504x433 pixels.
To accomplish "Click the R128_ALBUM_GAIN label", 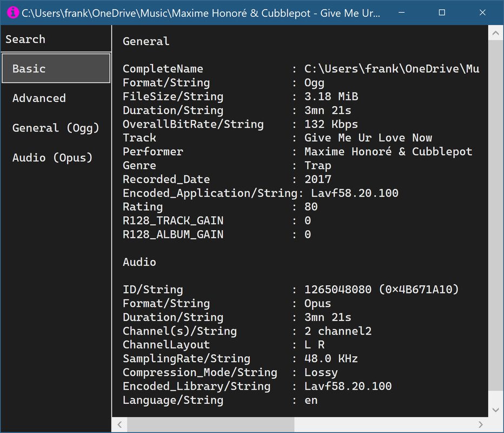I will (173, 234).
